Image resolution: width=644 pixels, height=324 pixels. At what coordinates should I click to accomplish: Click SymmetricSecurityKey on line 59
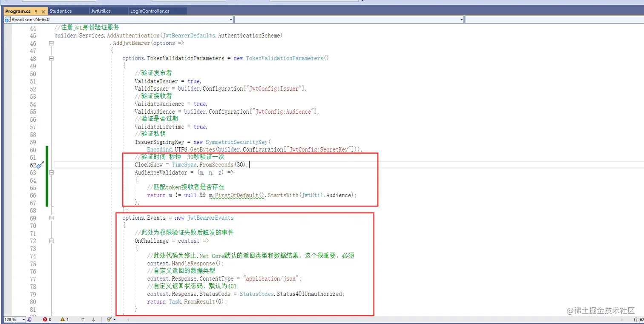tap(237, 142)
